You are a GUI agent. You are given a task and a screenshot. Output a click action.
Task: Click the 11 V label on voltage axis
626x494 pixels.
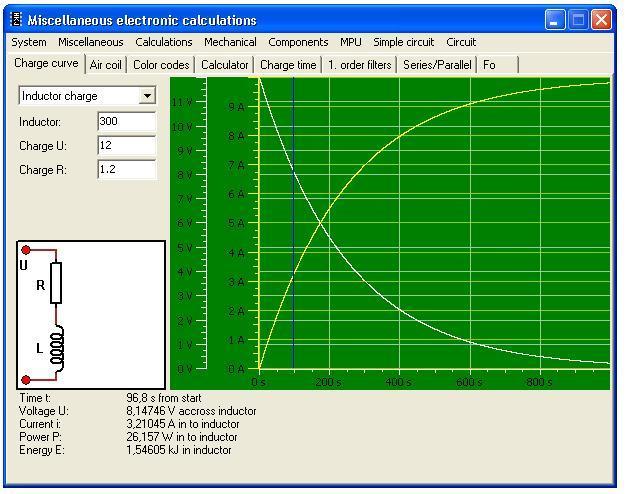(x=182, y=102)
